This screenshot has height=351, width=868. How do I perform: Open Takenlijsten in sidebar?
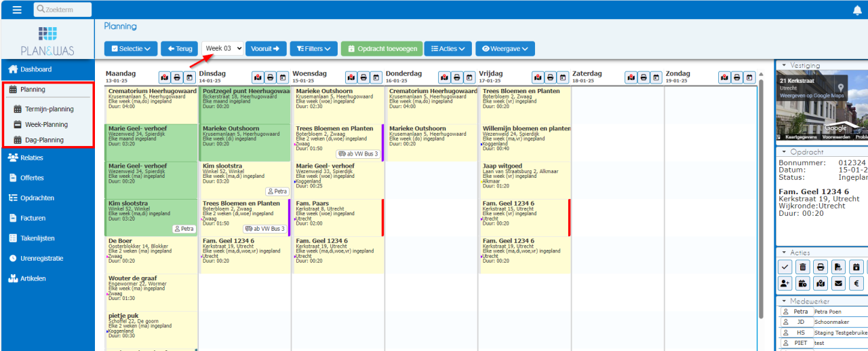click(47, 238)
